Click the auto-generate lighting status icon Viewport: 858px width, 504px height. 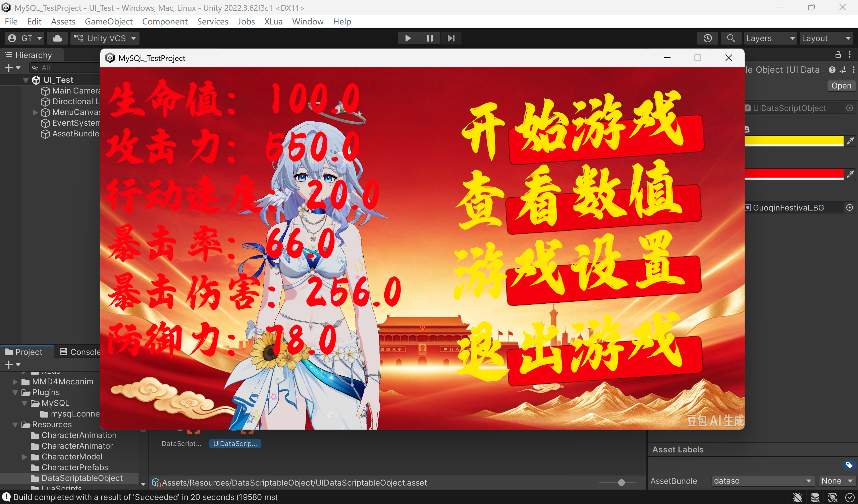[833, 497]
